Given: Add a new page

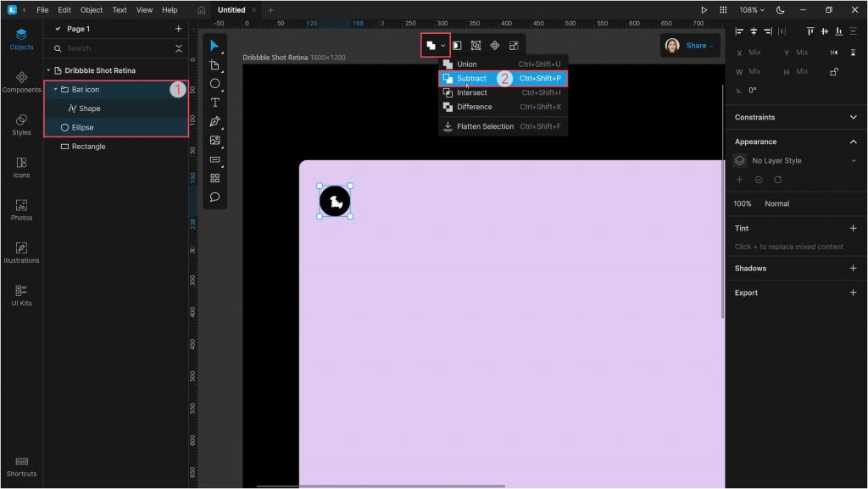Looking at the screenshot, I should click(x=178, y=29).
